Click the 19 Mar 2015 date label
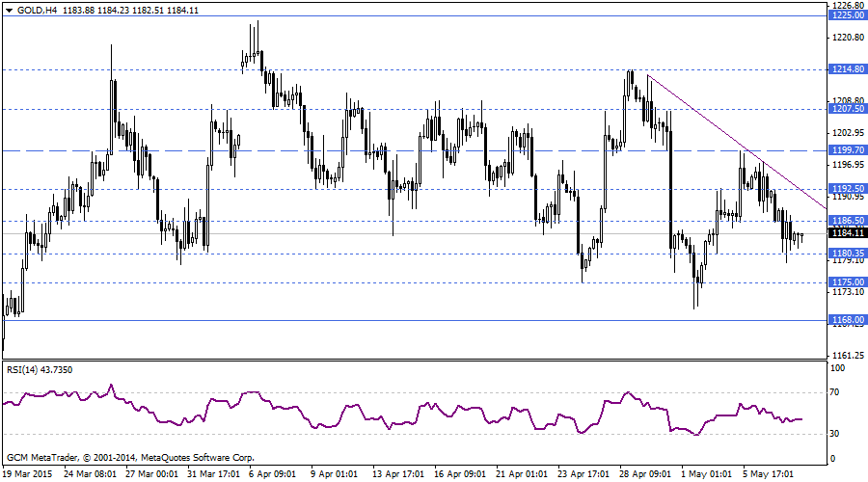 (x=27, y=474)
